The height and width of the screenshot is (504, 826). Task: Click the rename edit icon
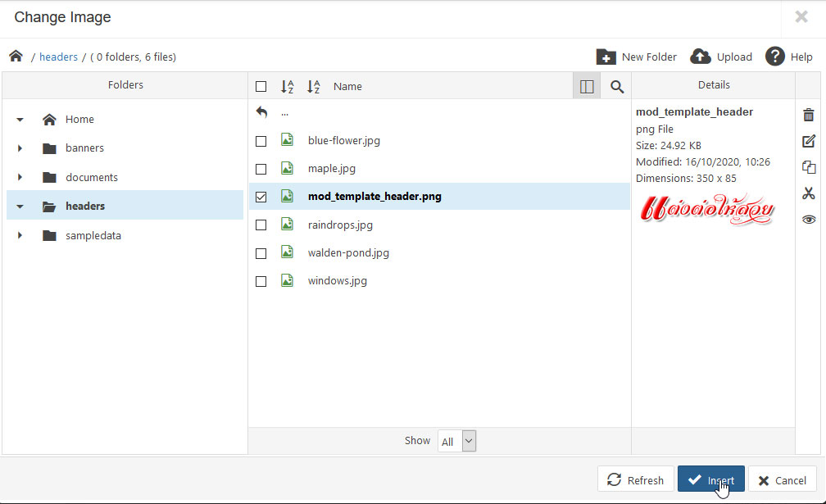809,141
